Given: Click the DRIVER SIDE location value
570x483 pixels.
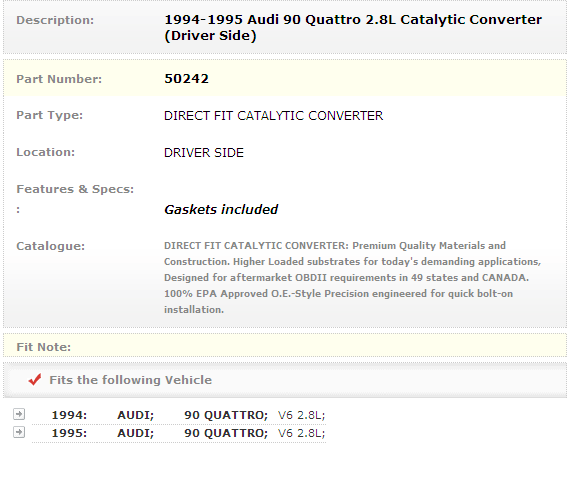Looking at the screenshot, I should click(204, 153).
